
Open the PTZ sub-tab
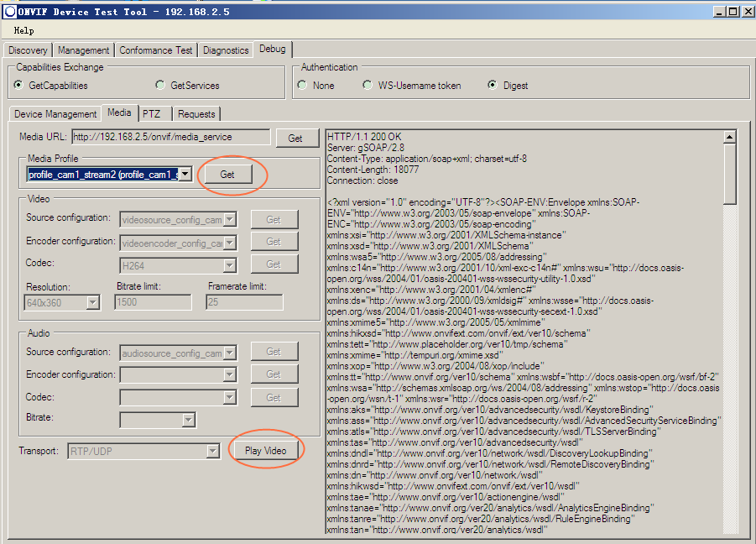point(151,113)
